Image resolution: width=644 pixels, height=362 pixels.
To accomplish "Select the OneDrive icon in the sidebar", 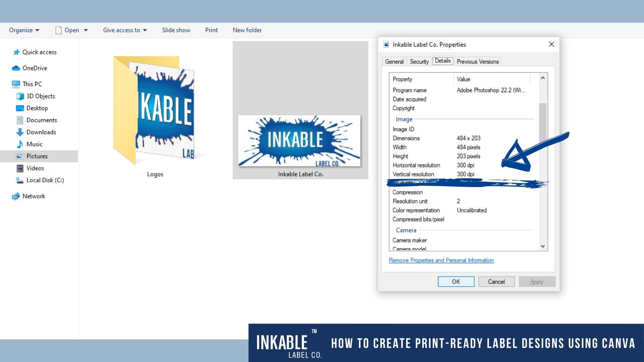I will 16,68.
